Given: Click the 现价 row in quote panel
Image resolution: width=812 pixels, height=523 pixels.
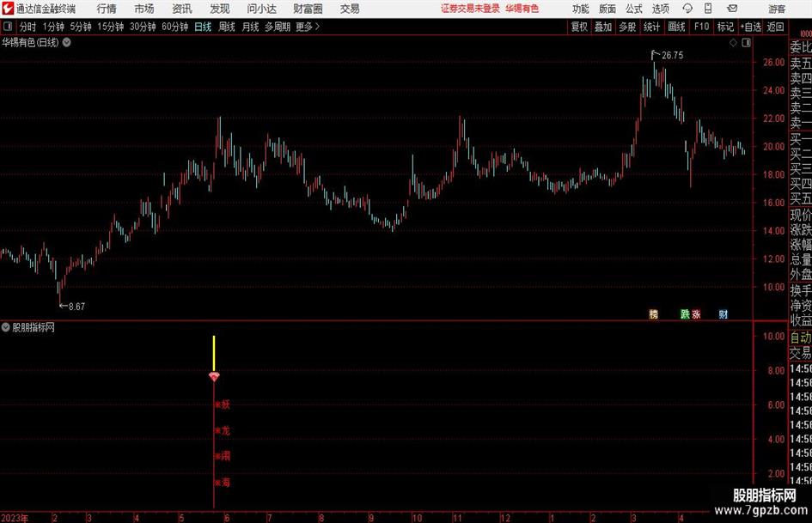Looking at the screenshot, I should click(801, 215).
